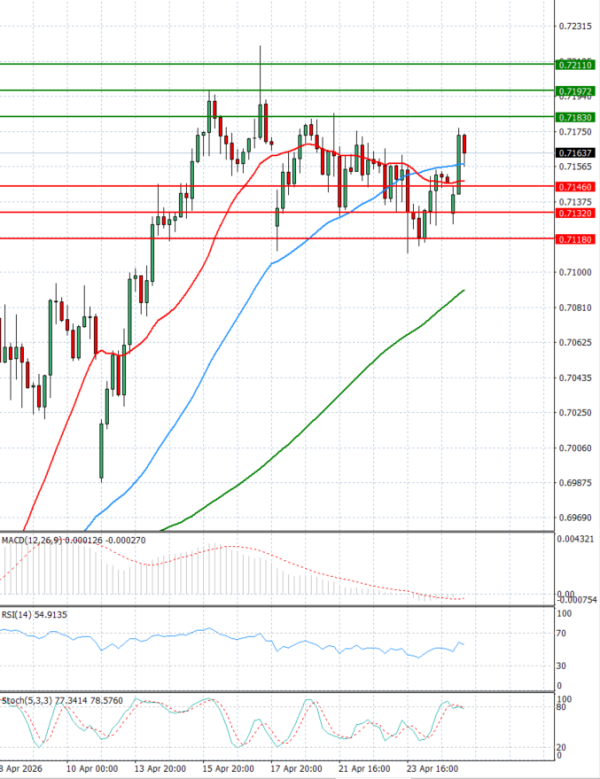Select the RSI(14) indicator label

click(x=20, y=616)
